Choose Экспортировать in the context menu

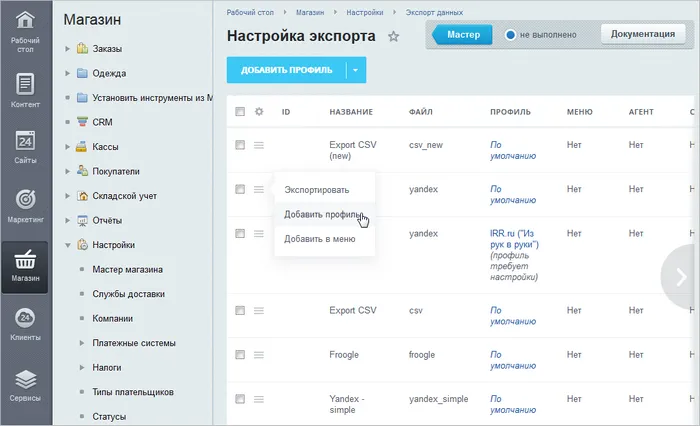pos(325,190)
